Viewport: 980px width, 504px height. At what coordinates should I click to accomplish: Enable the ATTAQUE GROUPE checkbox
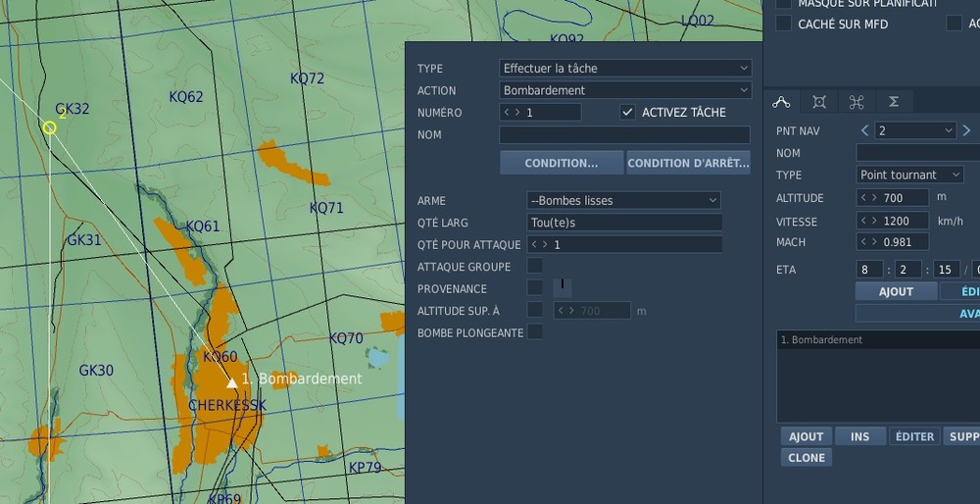pyautogui.click(x=535, y=266)
